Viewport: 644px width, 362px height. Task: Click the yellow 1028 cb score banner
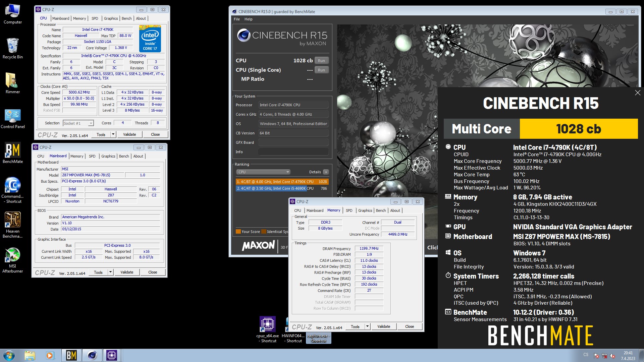click(x=579, y=129)
